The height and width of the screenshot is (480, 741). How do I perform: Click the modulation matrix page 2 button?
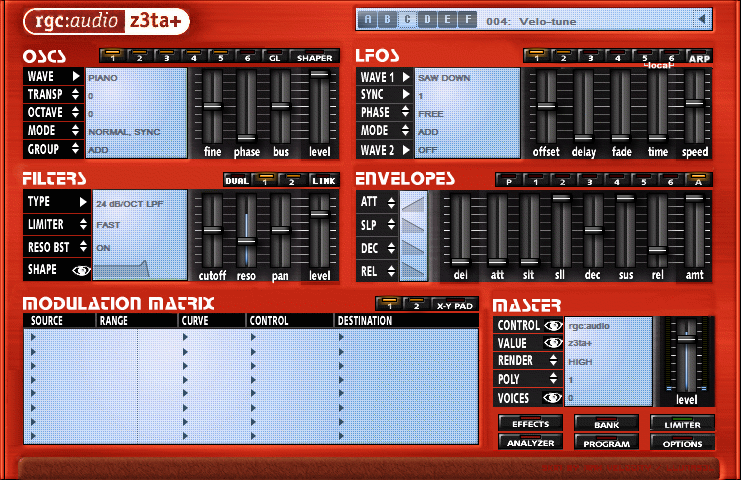pyautogui.click(x=416, y=304)
